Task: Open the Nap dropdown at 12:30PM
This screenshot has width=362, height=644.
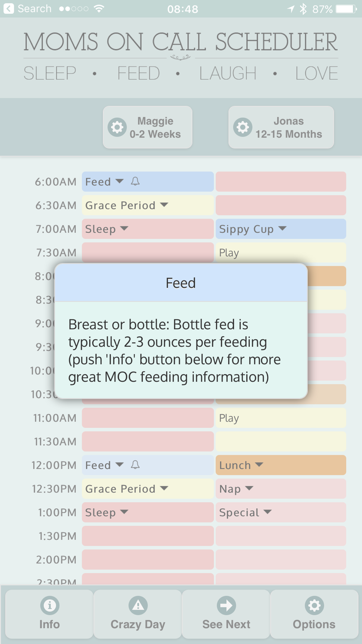Action: click(249, 488)
